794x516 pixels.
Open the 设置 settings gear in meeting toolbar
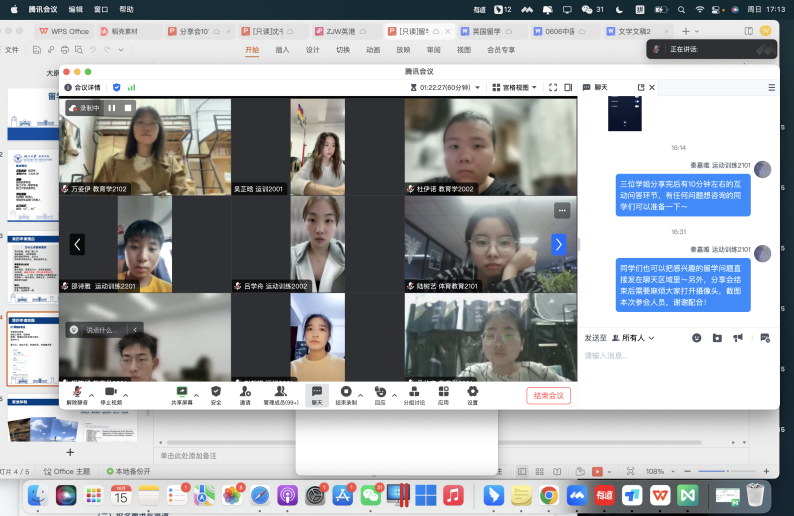472,392
